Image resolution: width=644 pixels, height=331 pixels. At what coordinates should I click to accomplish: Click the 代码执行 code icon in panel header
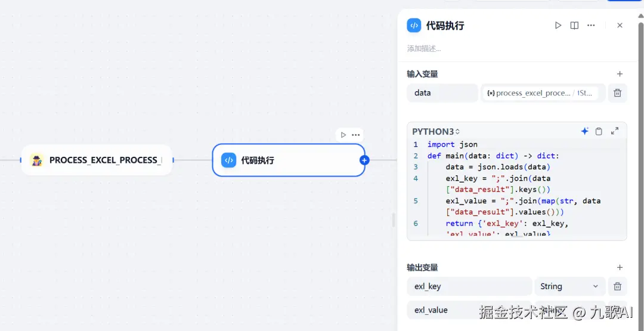pyautogui.click(x=414, y=26)
